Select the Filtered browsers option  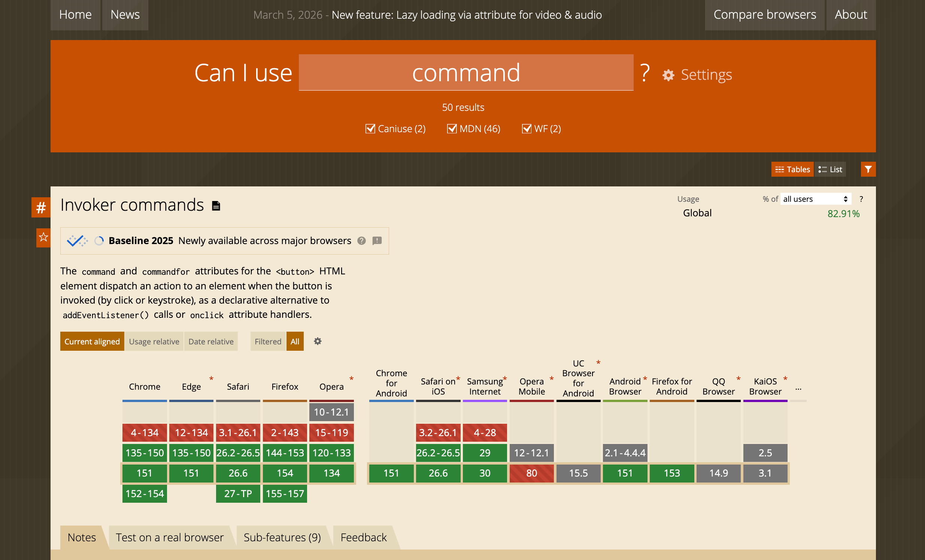[x=268, y=341]
